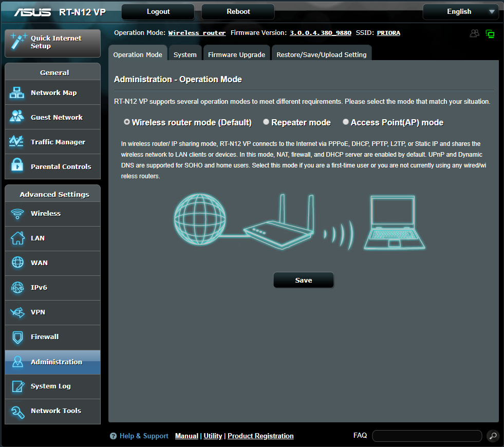Click the WAN menu label

(x=39, y=263)
